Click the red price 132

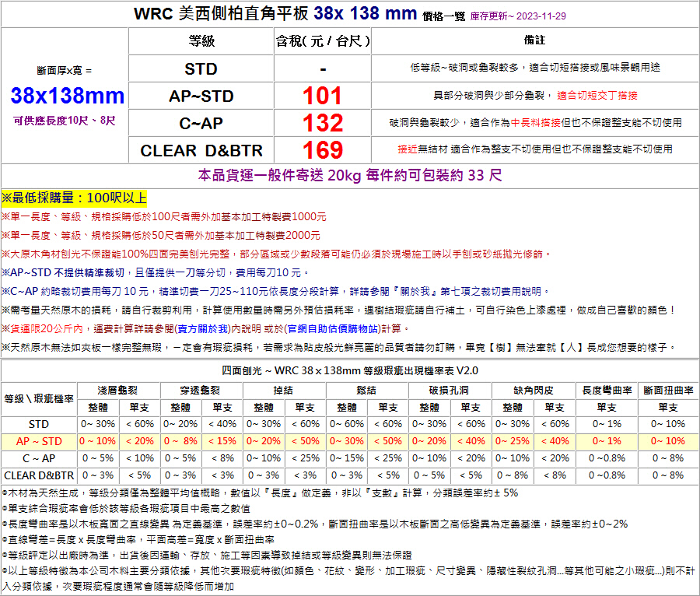point(323,123)
